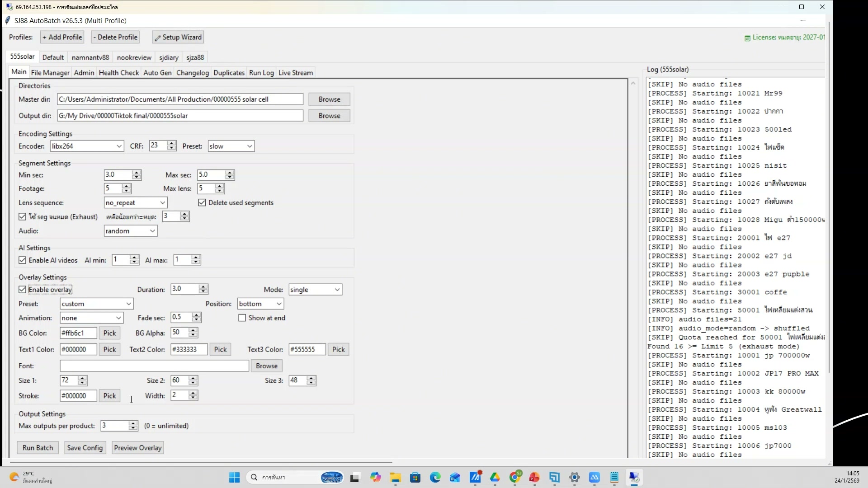Screen dimensions: 868x488
Task: Toggle Delete used segments off
Action: [202, 202]
